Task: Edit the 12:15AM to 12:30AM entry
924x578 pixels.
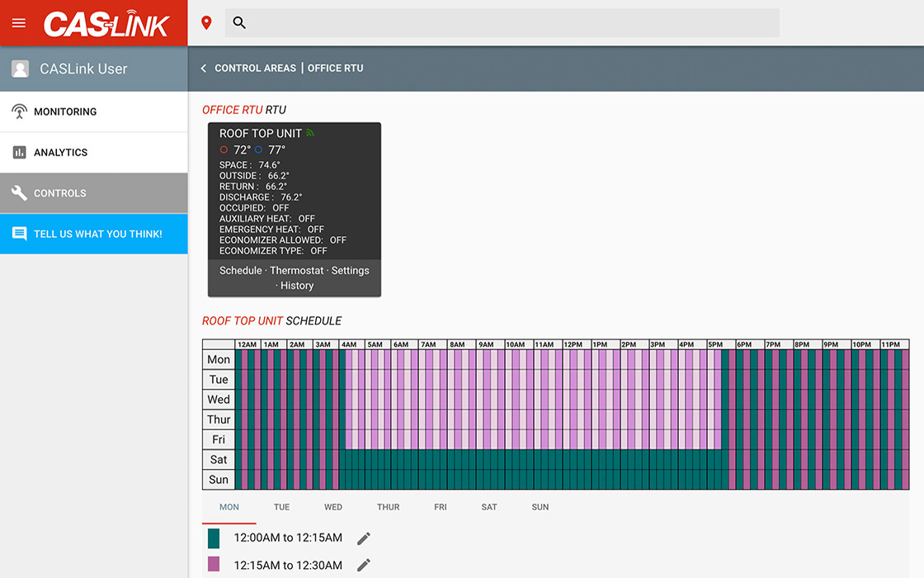Action: click(x=364, y=565)
